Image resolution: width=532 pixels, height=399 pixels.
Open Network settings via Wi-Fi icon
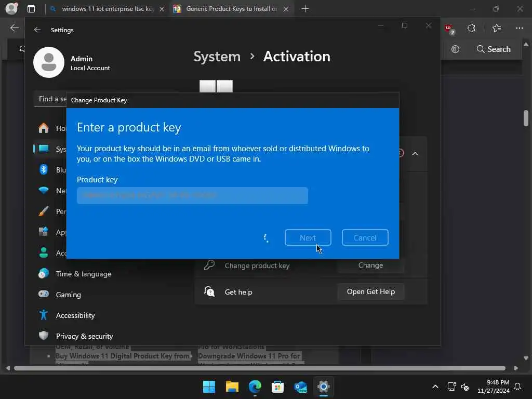pyautogui.click(x=44, y=190)
